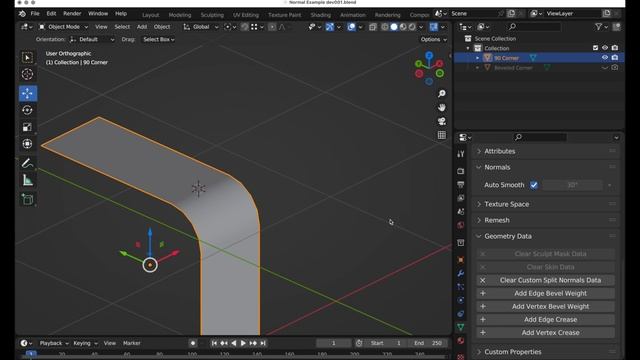Open the Material properties tab

point(461,340)
